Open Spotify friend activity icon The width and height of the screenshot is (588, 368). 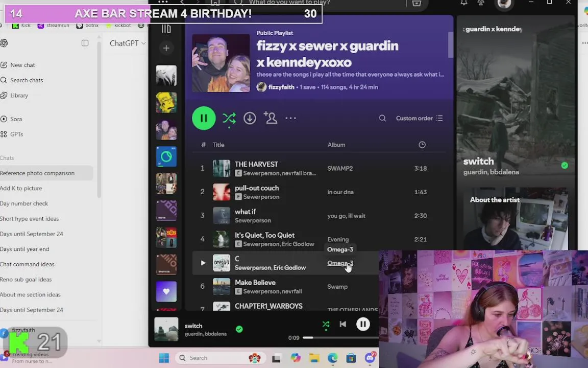coord(480,3)
